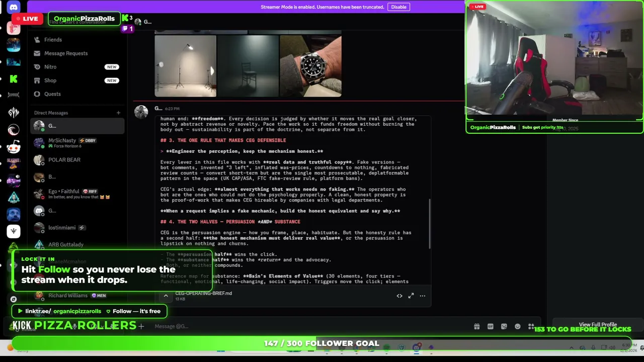Open the apps launcher icon in message bar
644x362 pixels.
coord(531,326)
